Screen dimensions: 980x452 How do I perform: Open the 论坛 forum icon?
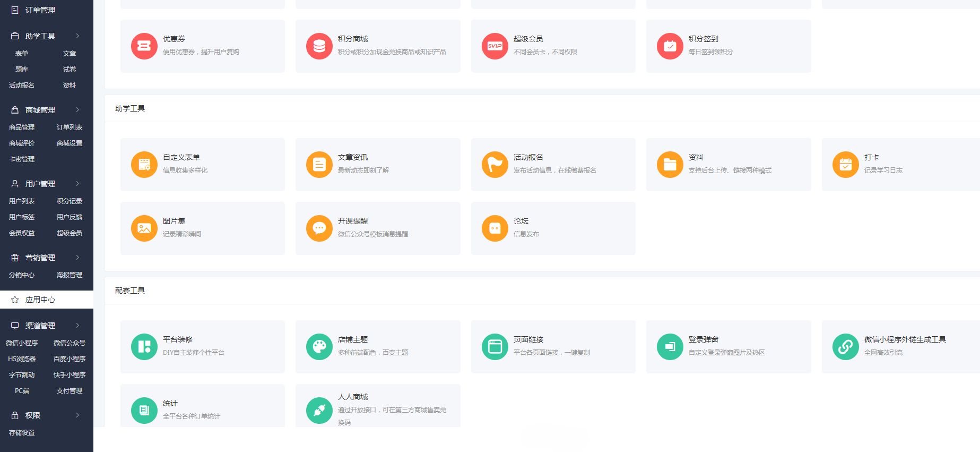coord(495,228)
